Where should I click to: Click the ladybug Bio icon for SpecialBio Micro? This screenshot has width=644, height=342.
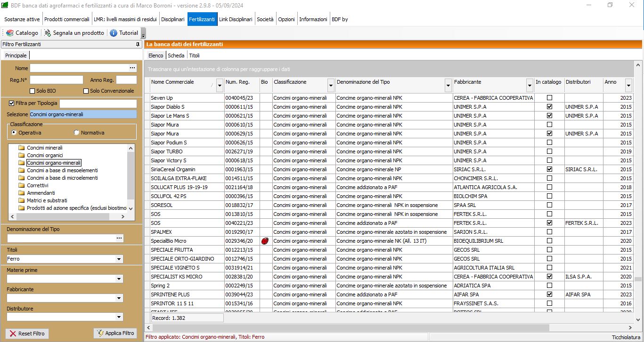pyautogui.click(x=265, y=241)
